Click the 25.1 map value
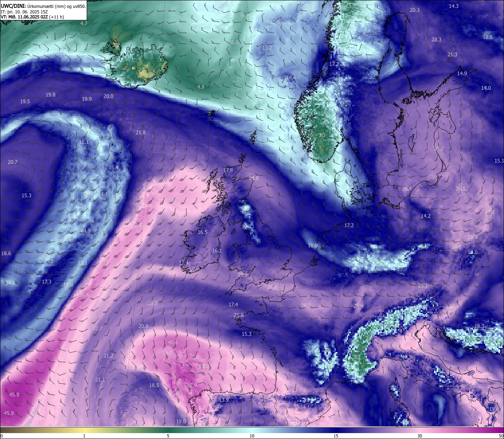 tap(423, 286)
